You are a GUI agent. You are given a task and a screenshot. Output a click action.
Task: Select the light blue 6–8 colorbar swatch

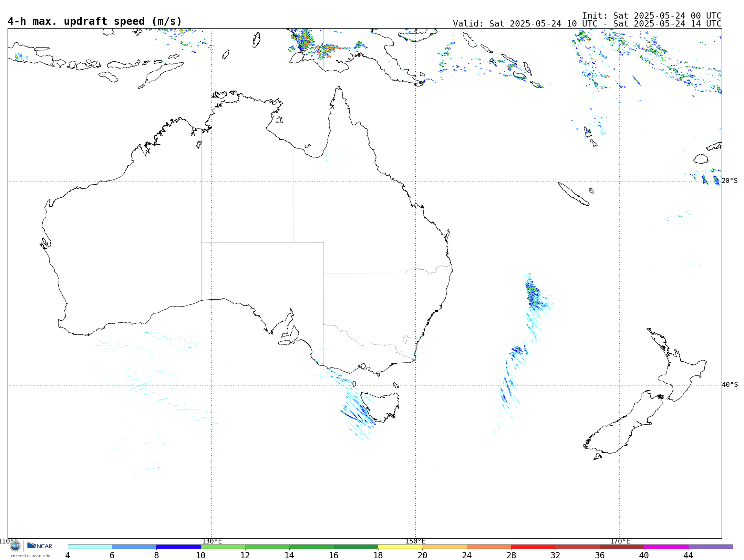tap(134, 547)
